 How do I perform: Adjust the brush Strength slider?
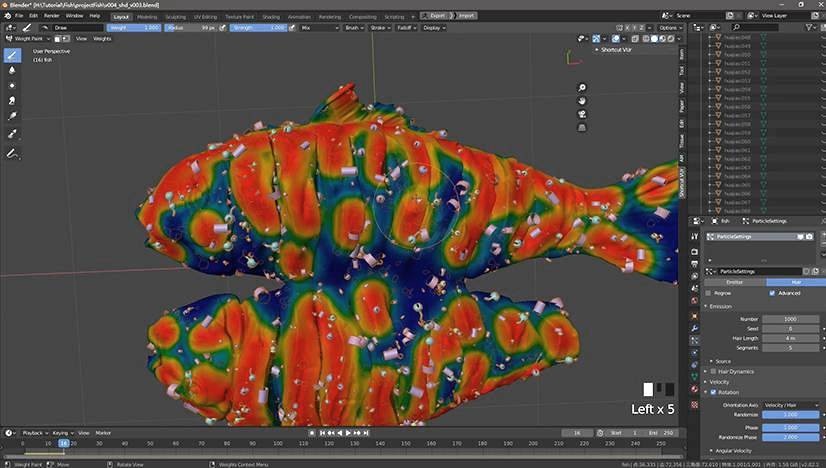[x=258, y=27]
